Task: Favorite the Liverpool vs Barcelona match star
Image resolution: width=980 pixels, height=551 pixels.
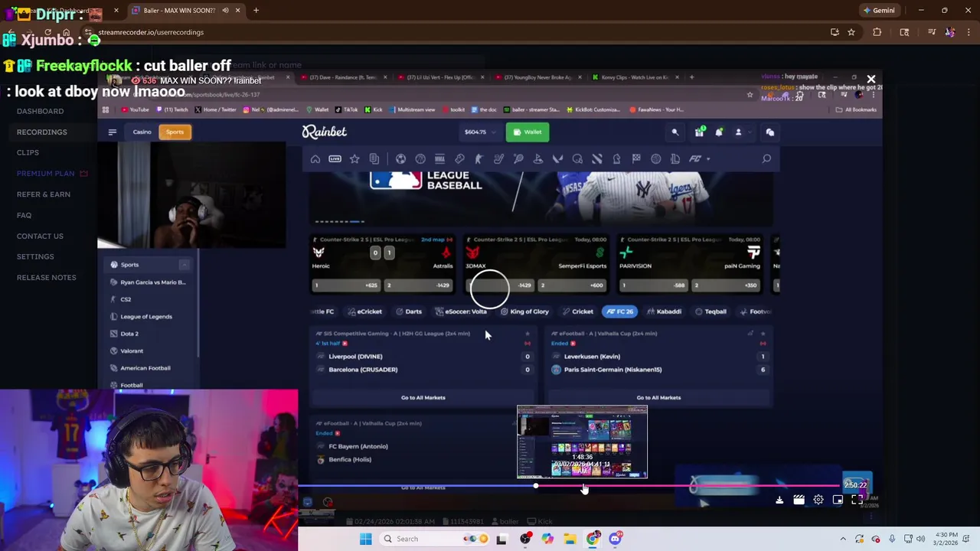Action: point(528,334)
